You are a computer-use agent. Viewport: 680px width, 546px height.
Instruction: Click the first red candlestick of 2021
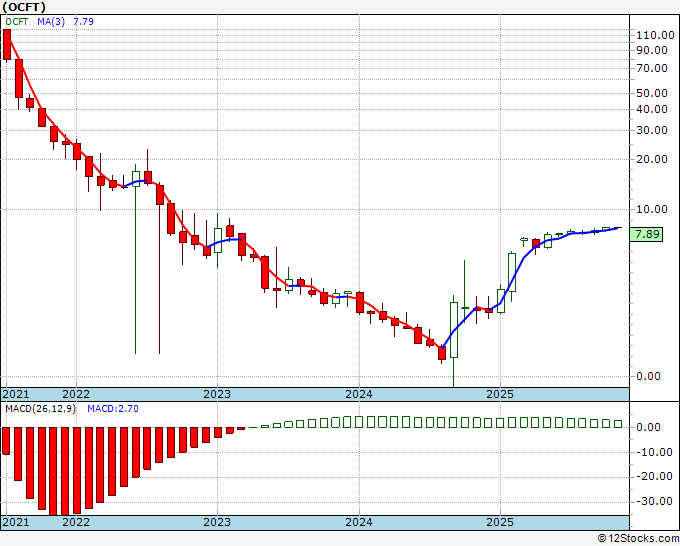point(7,45)
